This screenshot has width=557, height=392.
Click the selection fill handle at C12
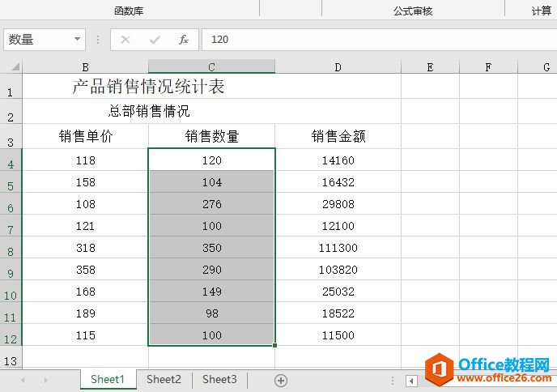[x=274, y=345]
